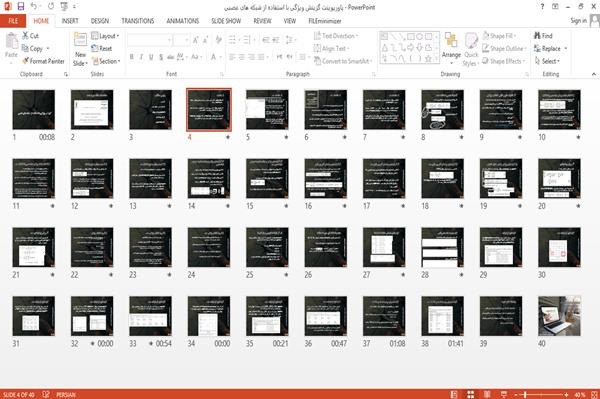
Task: Click the Help question mark icon
Action: tap(542, 7)
